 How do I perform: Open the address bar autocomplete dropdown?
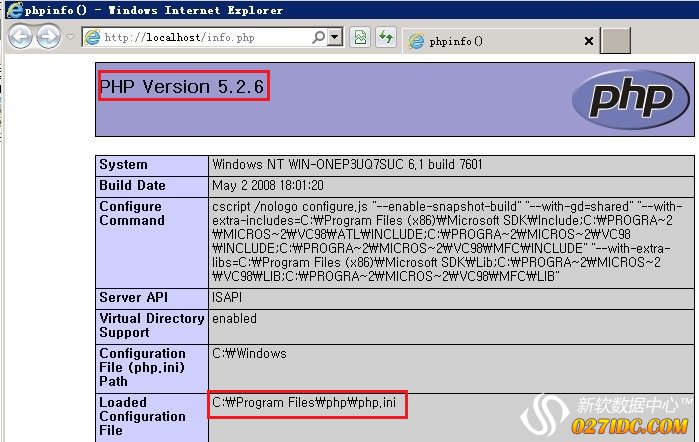[x=334, y=37]
